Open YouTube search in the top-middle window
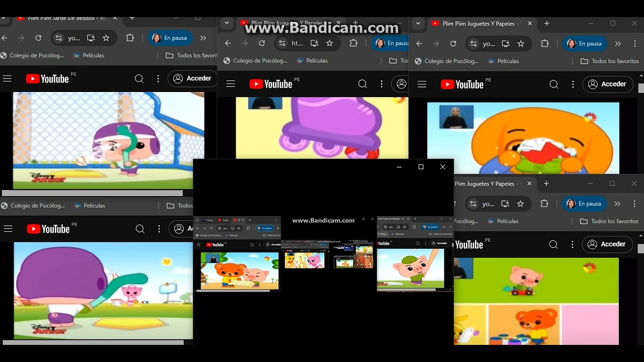644x362 pixels. (363, 84)
